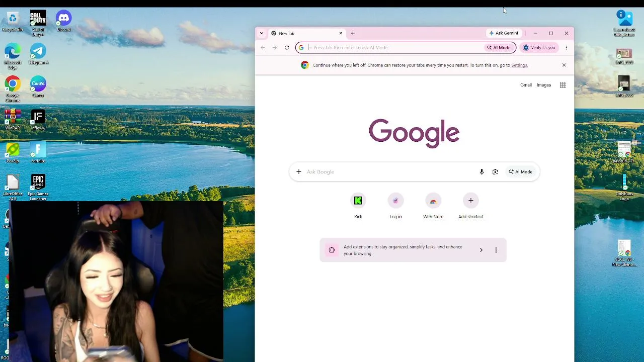Click the plus icon in Google search box

(298, 172)
